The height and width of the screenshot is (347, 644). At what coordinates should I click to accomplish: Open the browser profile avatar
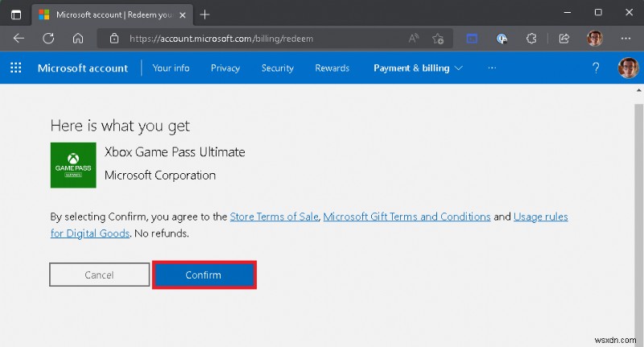[x=595, y=39]
